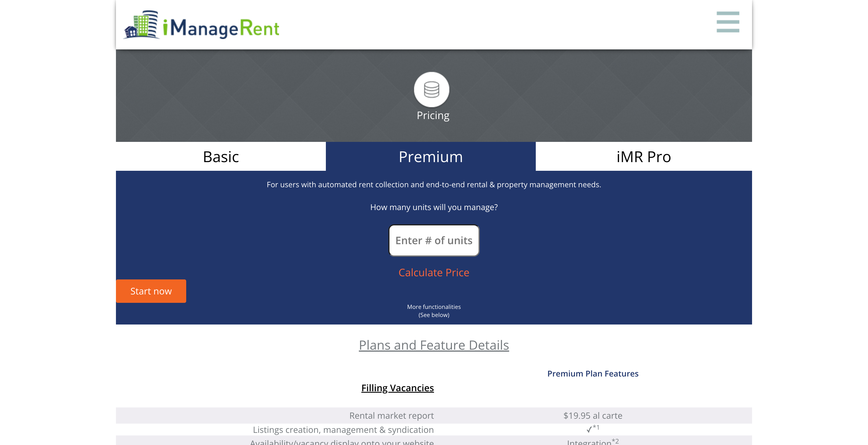Viewport: 868px width, 445px height.
Task: Click the Filling Vacancies section heading
Action: 397,388
